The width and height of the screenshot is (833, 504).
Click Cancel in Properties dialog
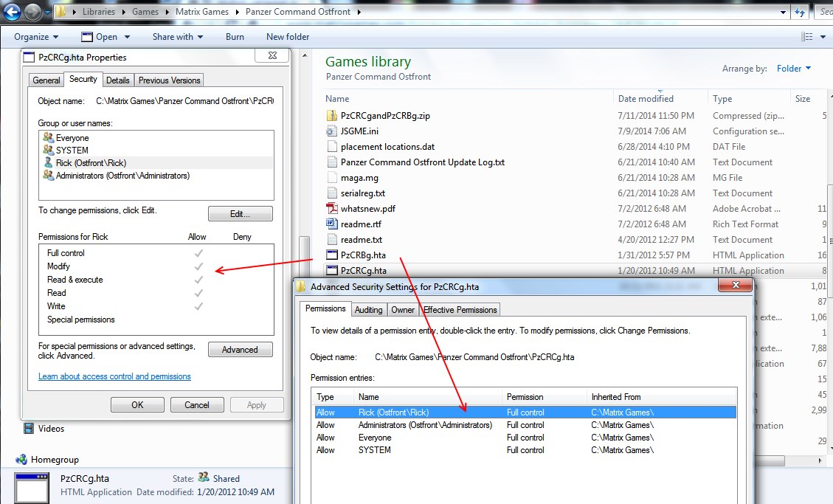point(197,404)
